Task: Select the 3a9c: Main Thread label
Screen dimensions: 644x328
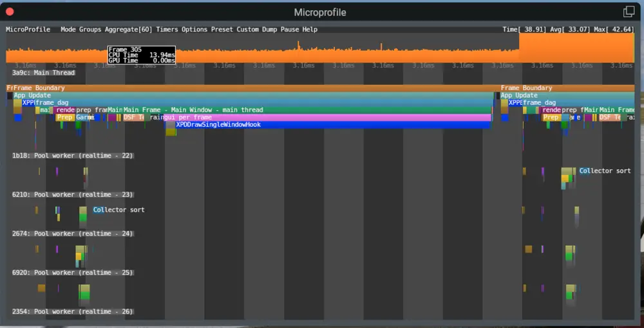Action: [x=43, y=73]
